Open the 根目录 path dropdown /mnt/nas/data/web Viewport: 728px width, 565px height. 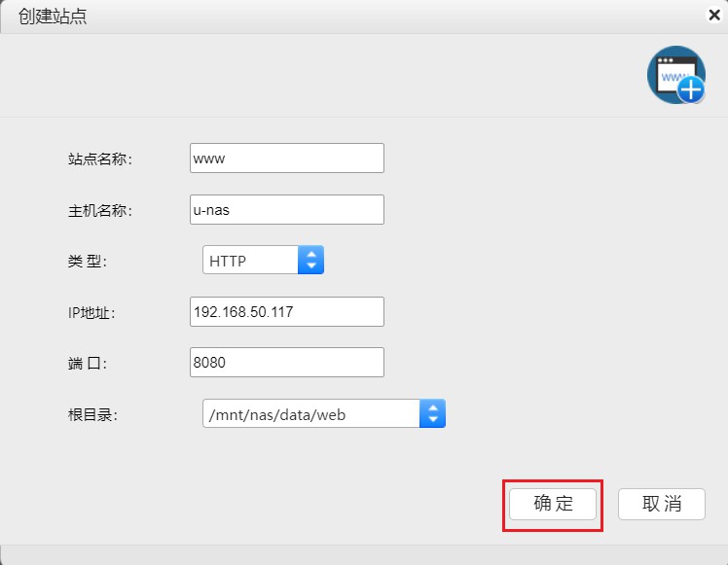click(x=311, y=414)
